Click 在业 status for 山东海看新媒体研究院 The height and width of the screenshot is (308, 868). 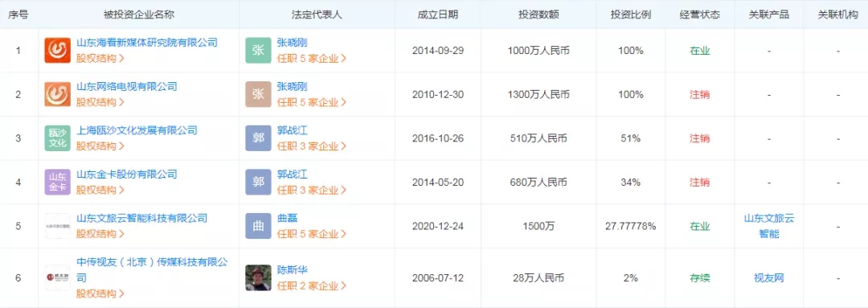700,51
